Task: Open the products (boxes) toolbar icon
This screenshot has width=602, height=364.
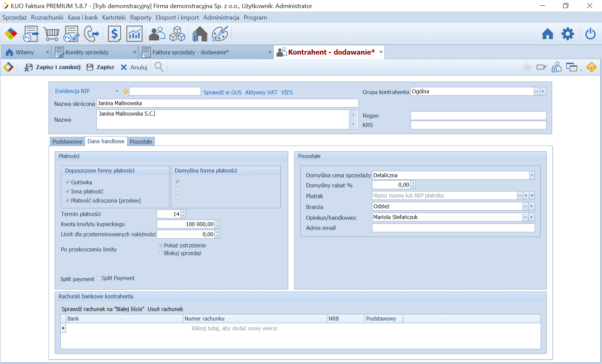Action: coord(177,34)
